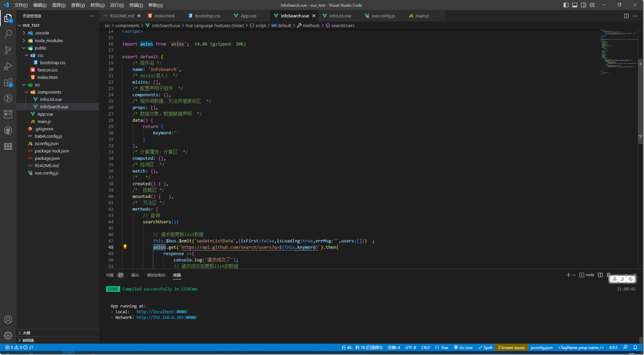This screenshot has height=355, width=644.
Task: Click the 2 known issues status item
Action: tap(511, 347)
